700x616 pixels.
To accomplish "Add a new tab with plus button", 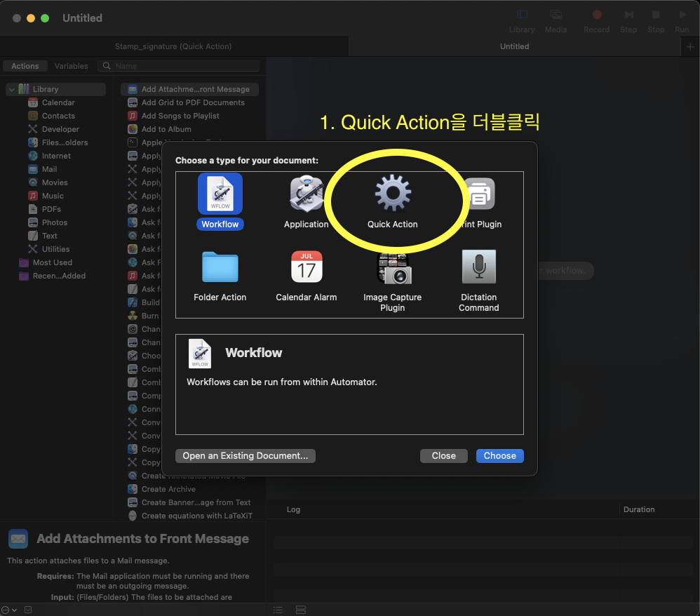I will [x=690, y=46].
